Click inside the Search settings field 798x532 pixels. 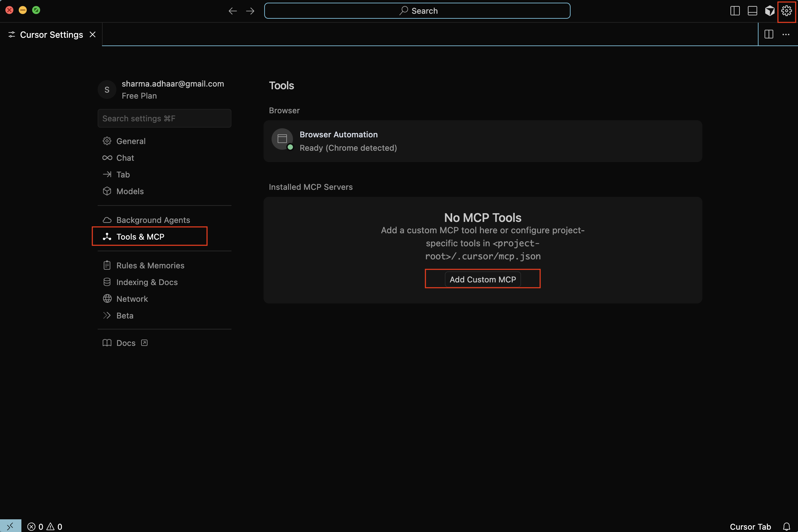click(x=164, y=118)
